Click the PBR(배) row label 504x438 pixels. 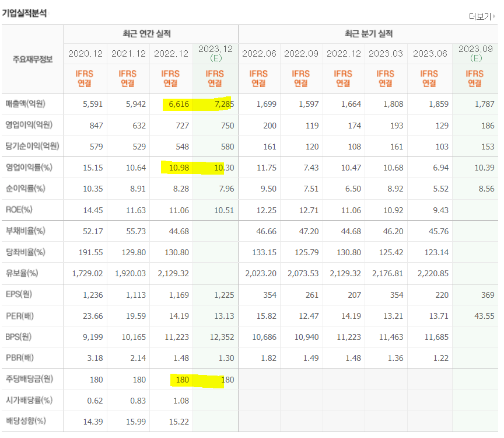pyautogui.click(x=20, y=358)
